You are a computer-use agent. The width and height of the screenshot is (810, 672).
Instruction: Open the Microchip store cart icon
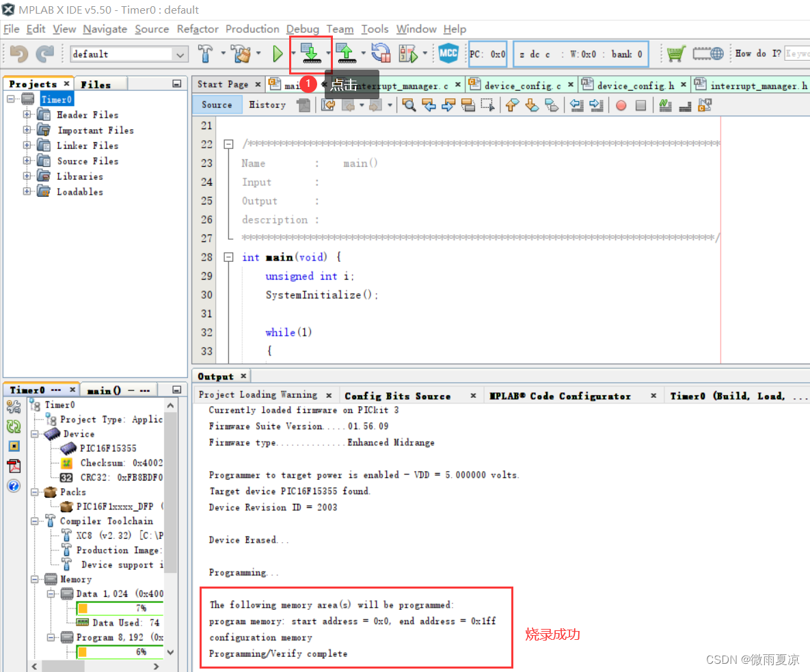pos(676,54)
